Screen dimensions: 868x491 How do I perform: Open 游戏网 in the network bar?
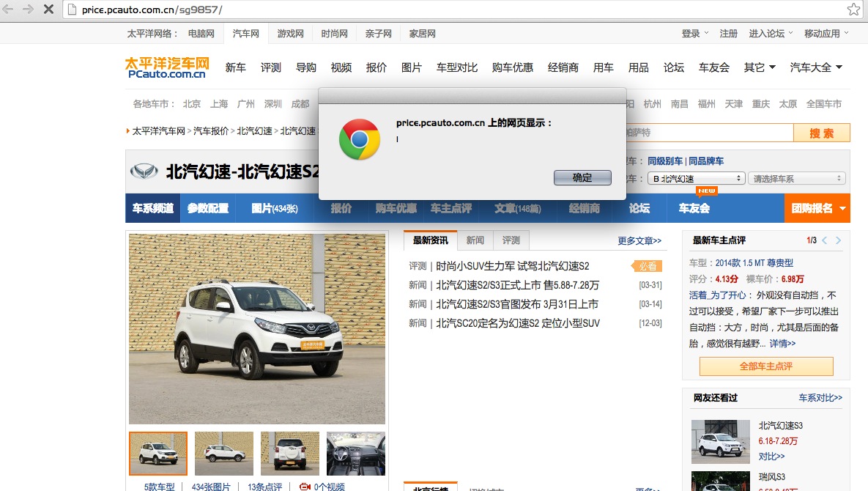tap(290, 34)
